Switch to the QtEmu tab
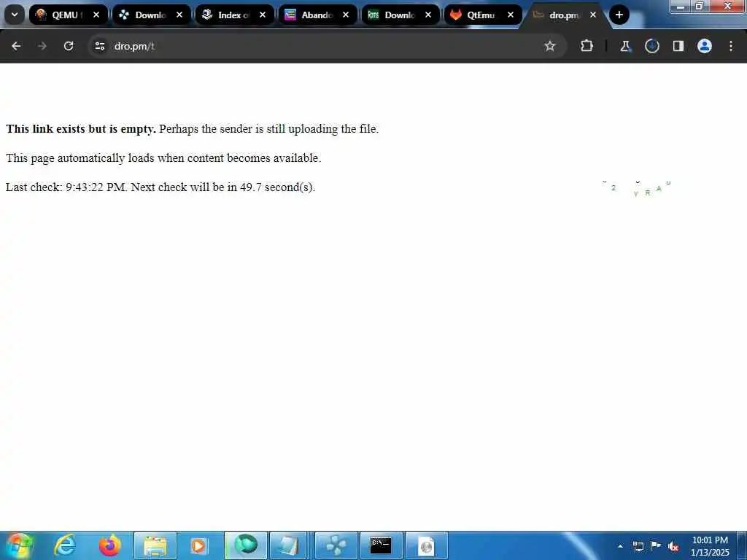Image resolution: width=747 pixels, height=560 pixels. (x=483, y=15)
